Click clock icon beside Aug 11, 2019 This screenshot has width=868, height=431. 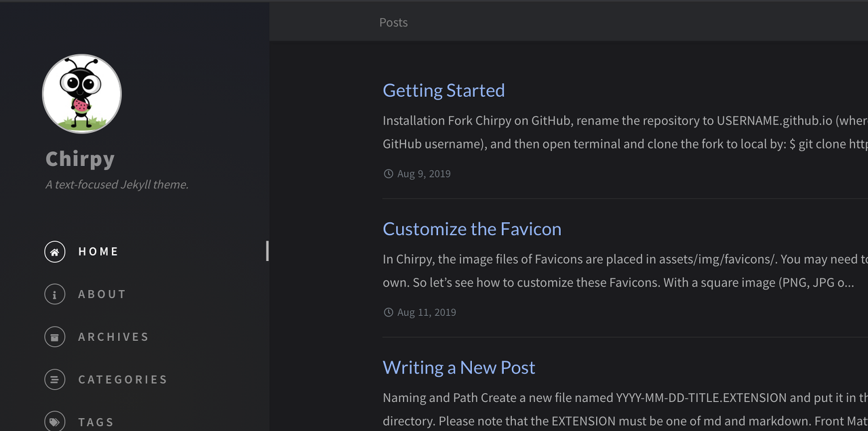pos(389,312)
